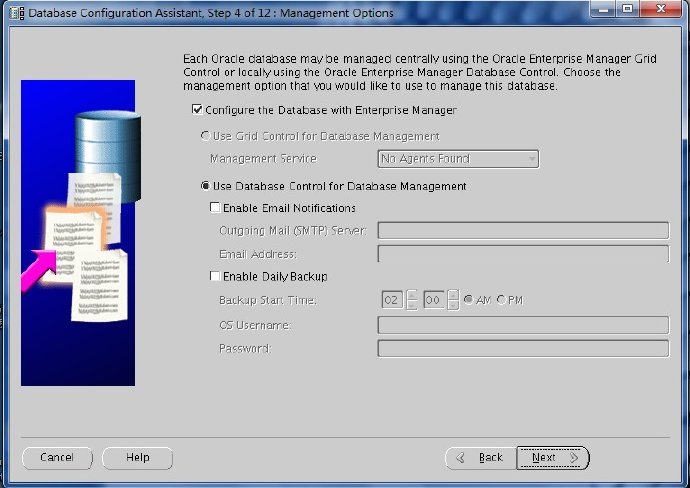
Task: Click the Outgoing Mail (SMTP) Server field
Action: pos(523,230)
